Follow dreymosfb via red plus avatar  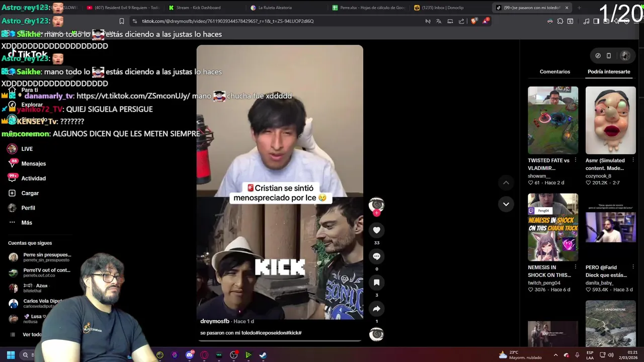point(376,213)
